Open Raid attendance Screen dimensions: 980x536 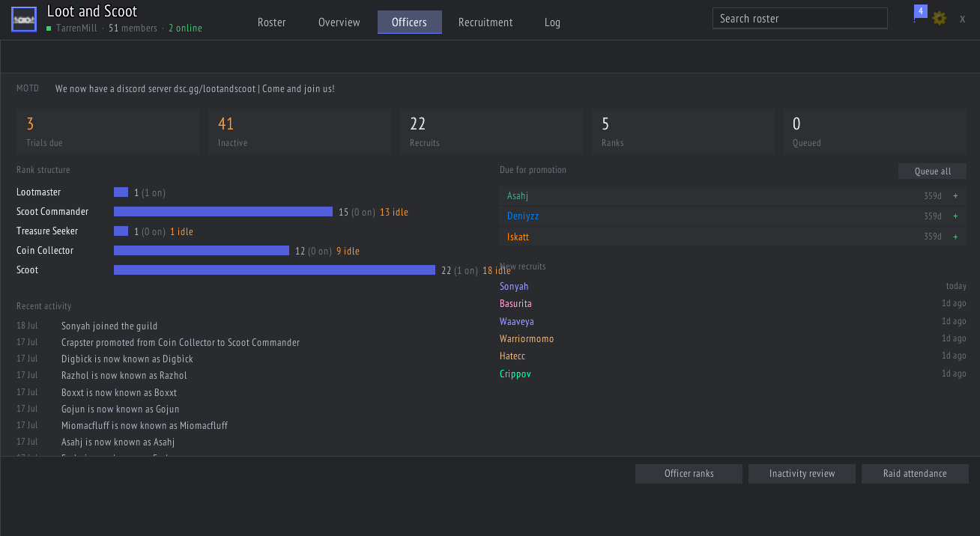coord(915,474)
